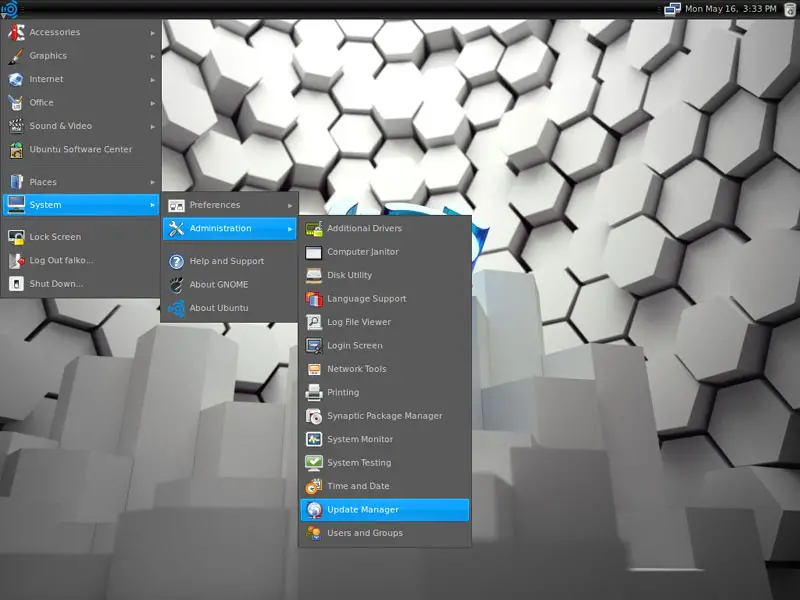
Task: Click the Login Screen icon
Action: pyautogui.click(x=314, y=346)
